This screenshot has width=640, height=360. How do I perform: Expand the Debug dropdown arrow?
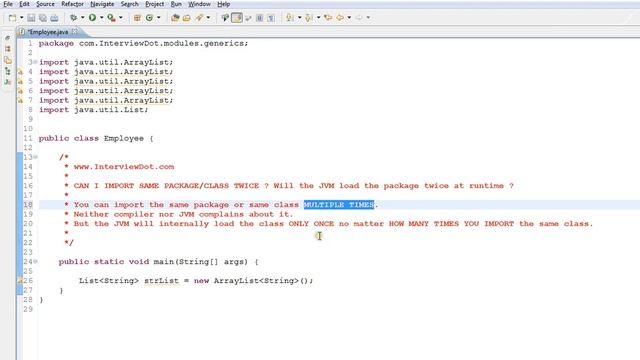pyautogui.click(x=82, y=18)
